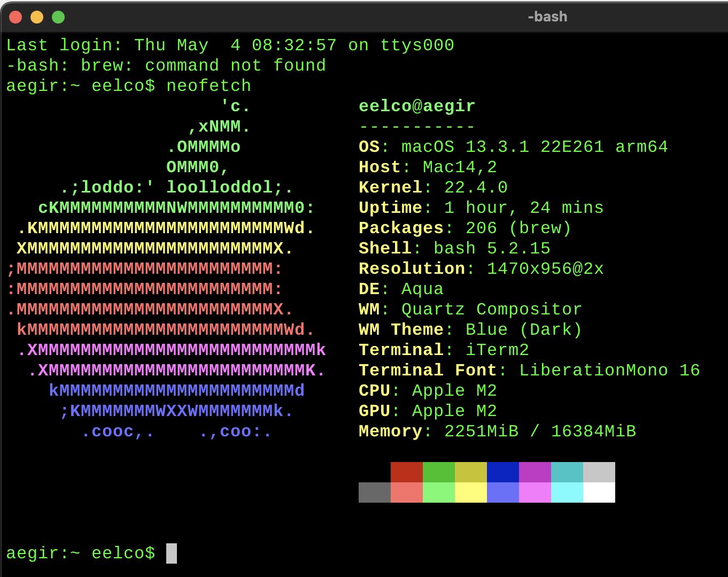Image resolution: width=728 pixels, height=577 pixels.
Task: Click the 'eelco@aegir' header text
Action: (x=417, y=106)
